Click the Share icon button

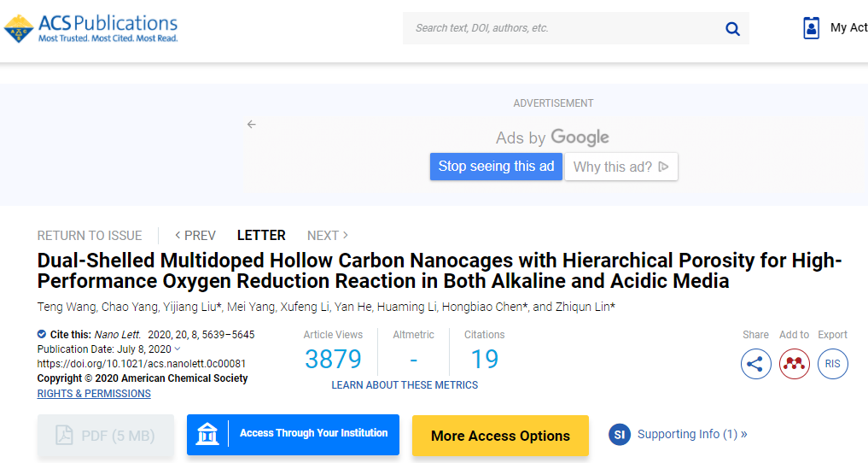click(x=755, y=364)
